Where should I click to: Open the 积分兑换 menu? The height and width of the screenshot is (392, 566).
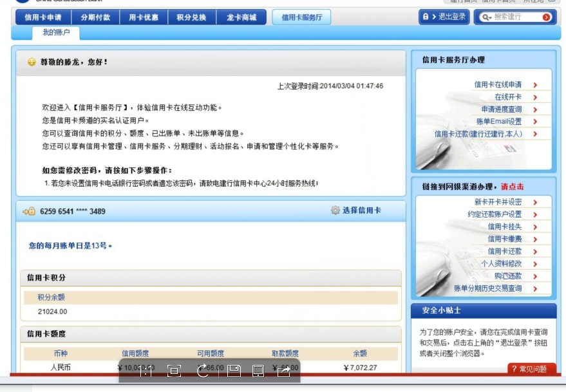(191, 17)
